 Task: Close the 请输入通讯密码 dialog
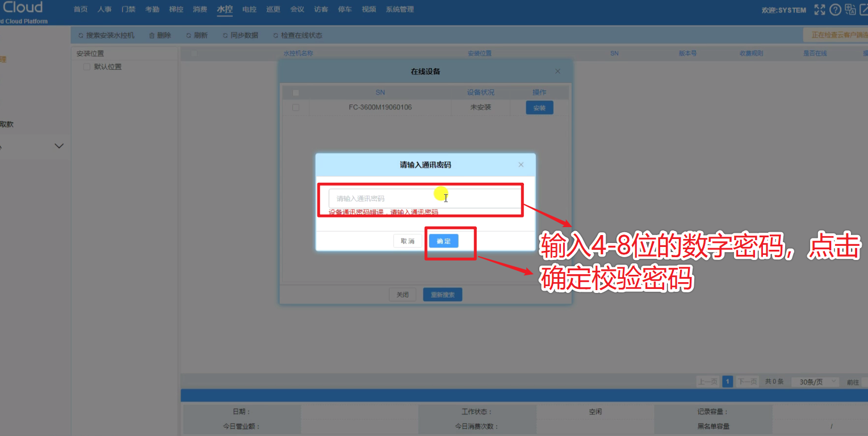(x=521, y=165)
